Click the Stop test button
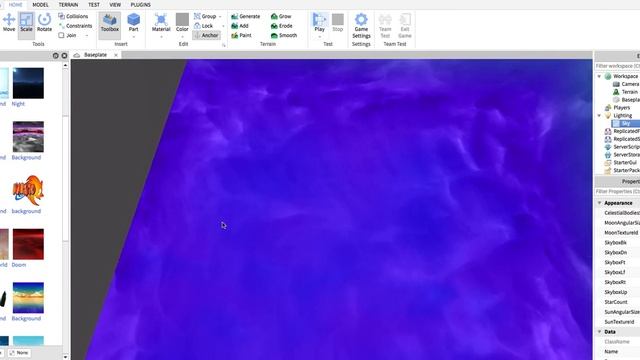The image size is (640, 360). [338, 22]
